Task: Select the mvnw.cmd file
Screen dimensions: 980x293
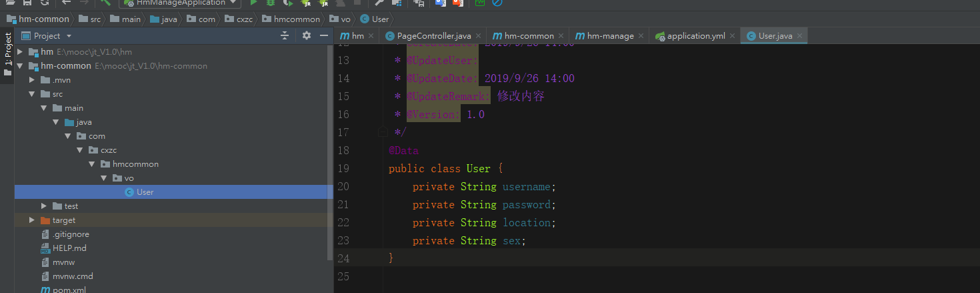Action: click(x=73, y=276)
